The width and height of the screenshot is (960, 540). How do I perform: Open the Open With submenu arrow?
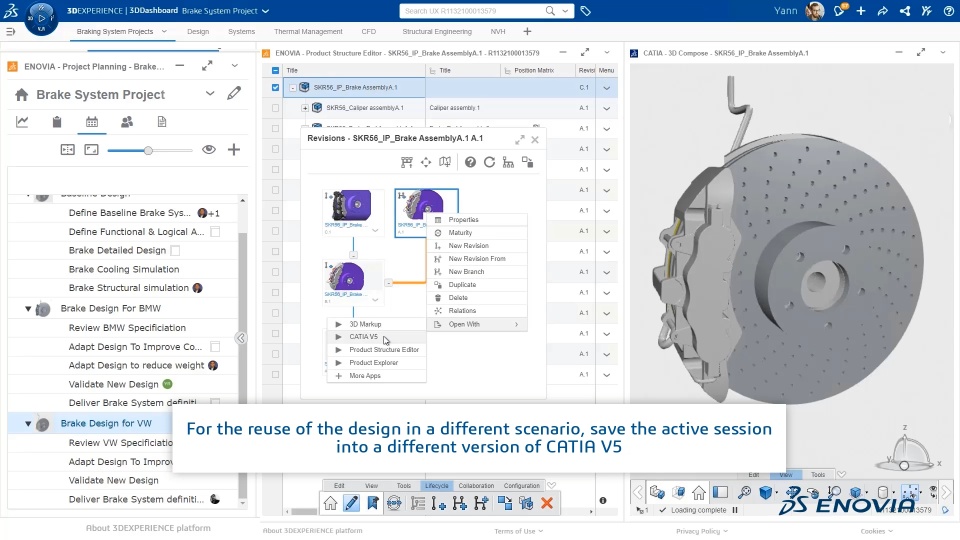pyautogui.click(x=517, y=324)
